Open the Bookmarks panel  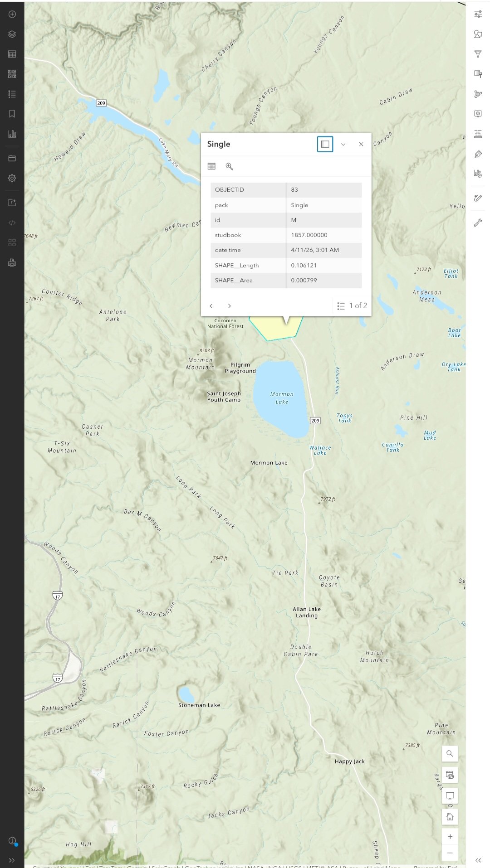(12, 114)
